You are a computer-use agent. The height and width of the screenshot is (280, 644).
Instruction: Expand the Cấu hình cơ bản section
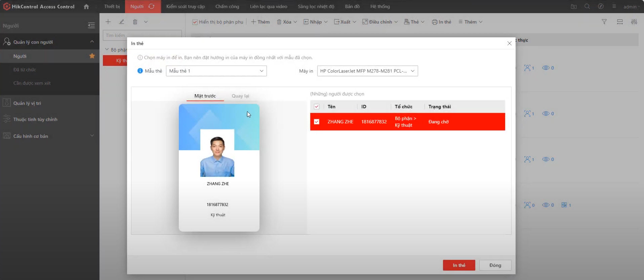click(x=92, y=136)
